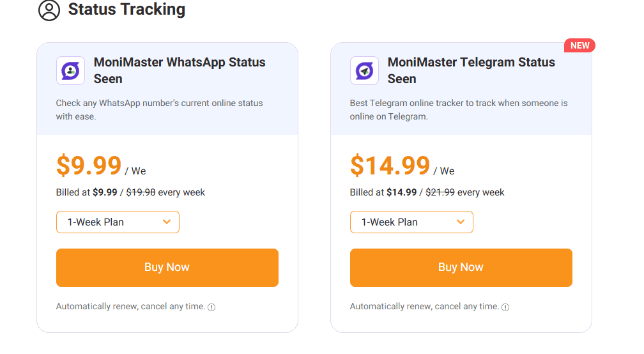Image resolution: width=644 pixels, height=354 pixels.
Task: Click the MoniMaster Telegram Status Seen title
Action: (471, 70)
